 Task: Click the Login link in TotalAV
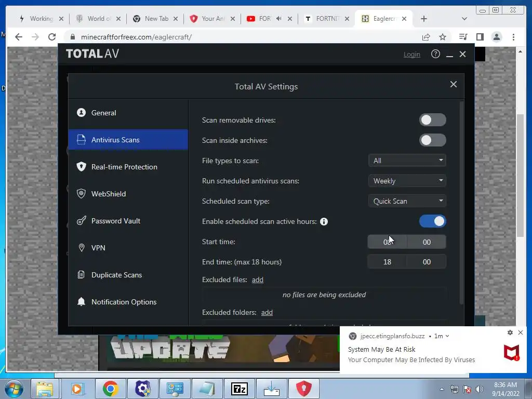click(411, 54)
